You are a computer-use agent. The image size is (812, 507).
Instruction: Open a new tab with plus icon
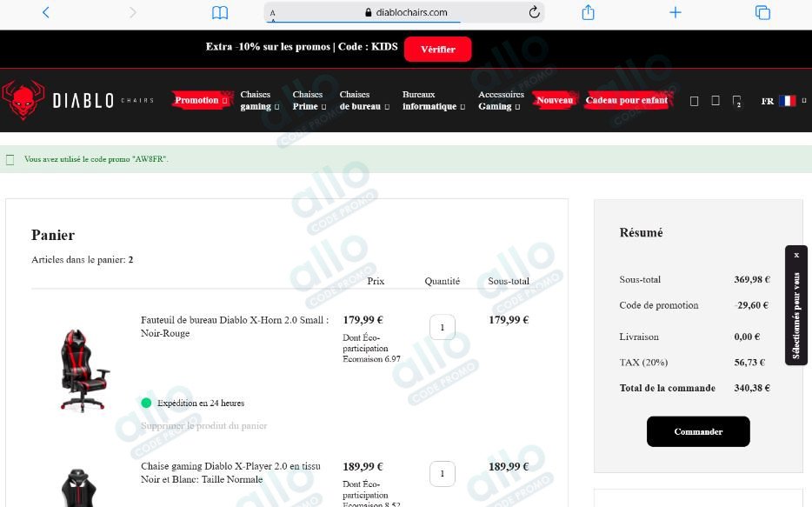click(676, 12)
